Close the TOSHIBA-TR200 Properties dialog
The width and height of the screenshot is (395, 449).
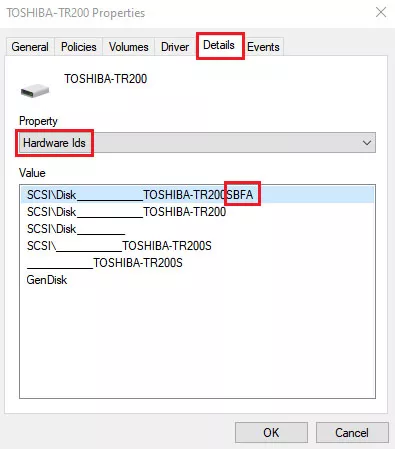(x=381, y=13)
